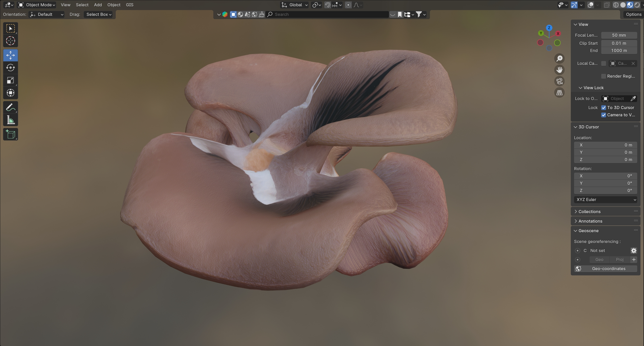Select the Scale tool
The width and height of the screenshot is (644, 346).
(x=10, y=80)
